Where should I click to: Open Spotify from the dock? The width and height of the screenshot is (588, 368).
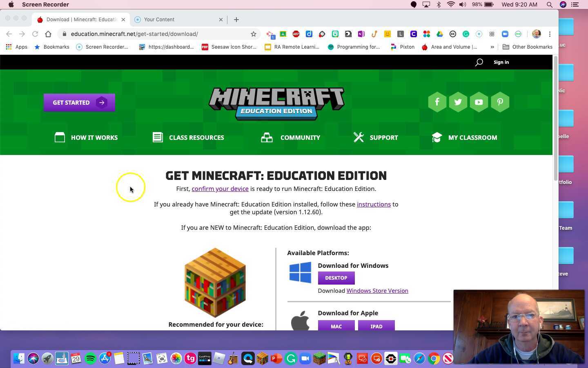tap(91, 359)
